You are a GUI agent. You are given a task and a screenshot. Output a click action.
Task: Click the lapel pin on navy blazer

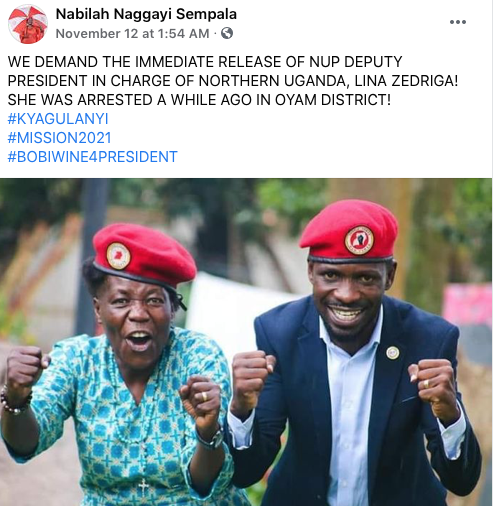pos(393,353)
